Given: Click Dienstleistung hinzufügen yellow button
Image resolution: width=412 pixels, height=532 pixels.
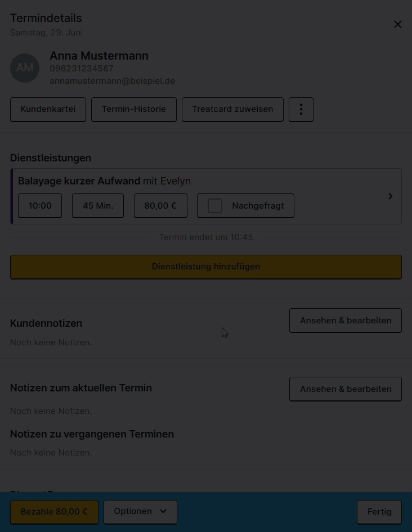Looking at the screenshot, I should click(206, 267).
